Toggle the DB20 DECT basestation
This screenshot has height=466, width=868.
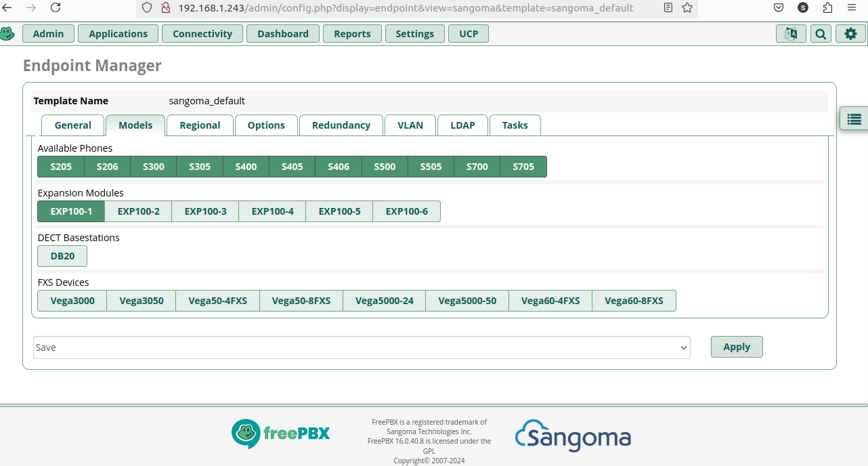(62, 255)
